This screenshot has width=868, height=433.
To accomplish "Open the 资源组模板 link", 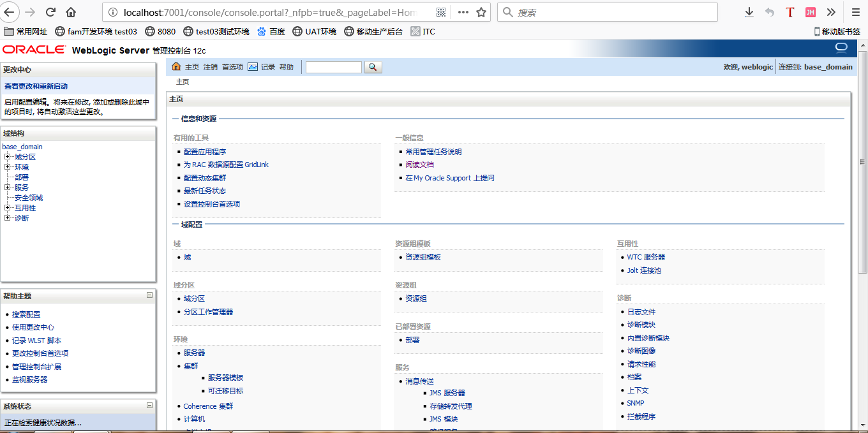I will [x=423, y=257].
